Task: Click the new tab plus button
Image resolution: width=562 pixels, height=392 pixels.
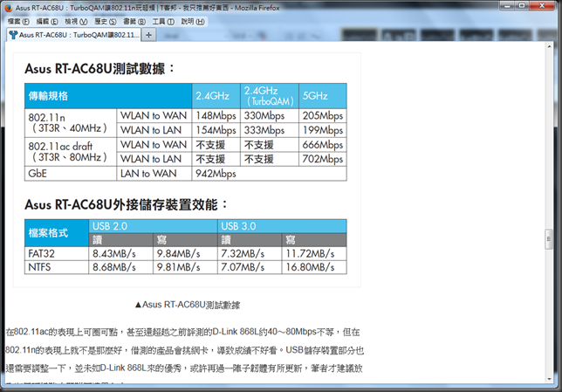Action: (148, 35)
